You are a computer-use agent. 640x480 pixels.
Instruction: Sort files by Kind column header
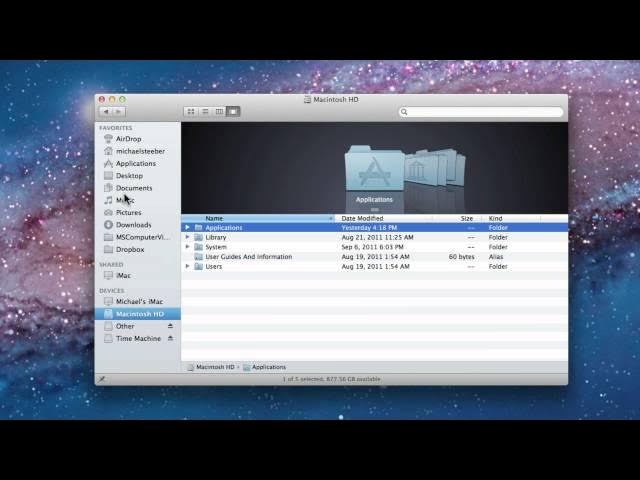[x=496, y=218]
